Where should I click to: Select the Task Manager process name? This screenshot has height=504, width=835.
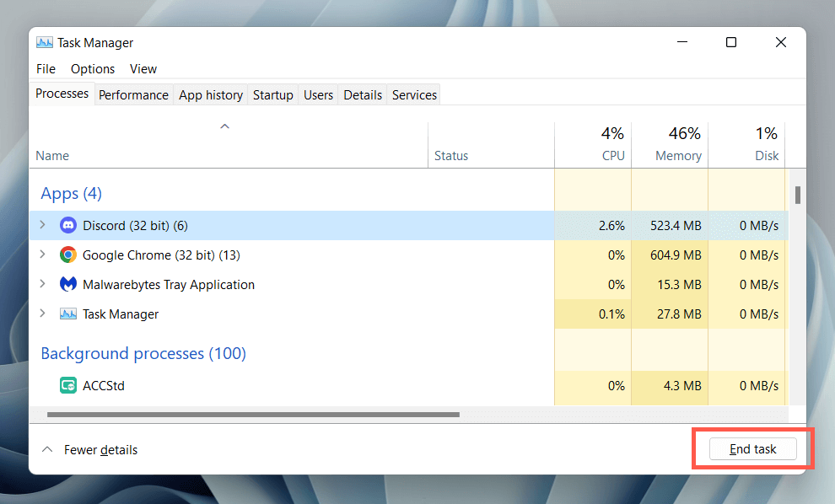click(x=121, y=314)
